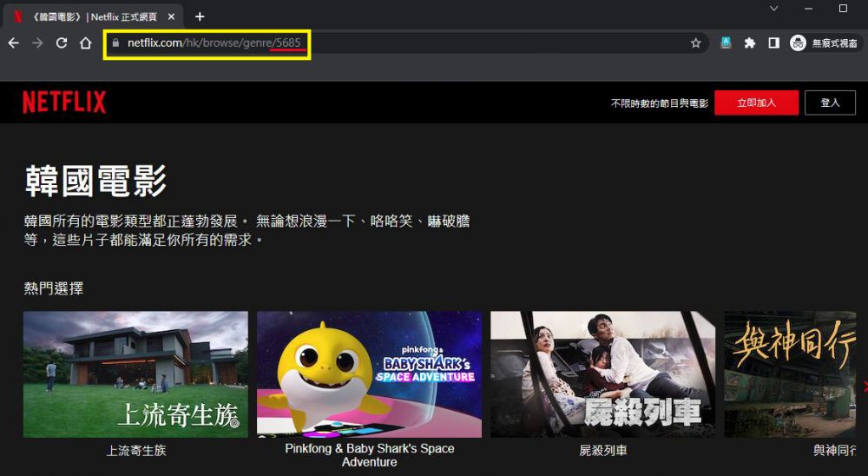
Task: View site info via the padlock icon
Action: (115, 43)
